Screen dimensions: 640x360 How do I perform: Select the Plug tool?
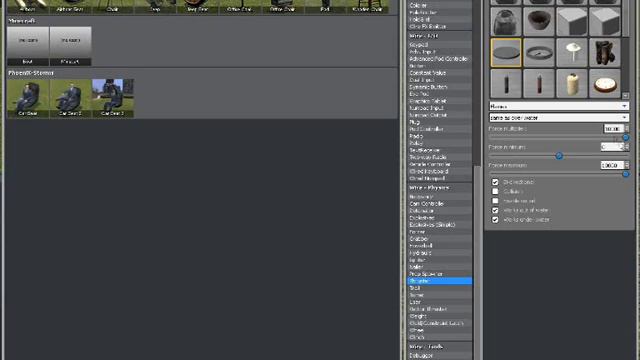click(440, 122)
